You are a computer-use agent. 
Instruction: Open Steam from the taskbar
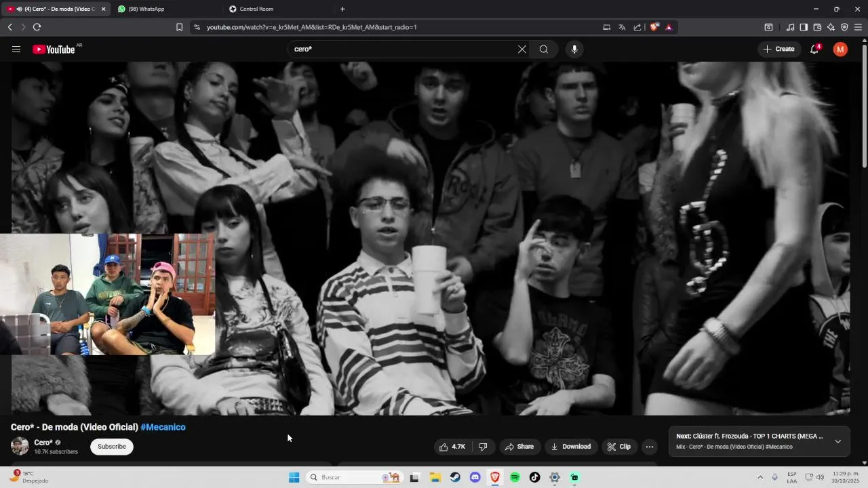point(455,477)
